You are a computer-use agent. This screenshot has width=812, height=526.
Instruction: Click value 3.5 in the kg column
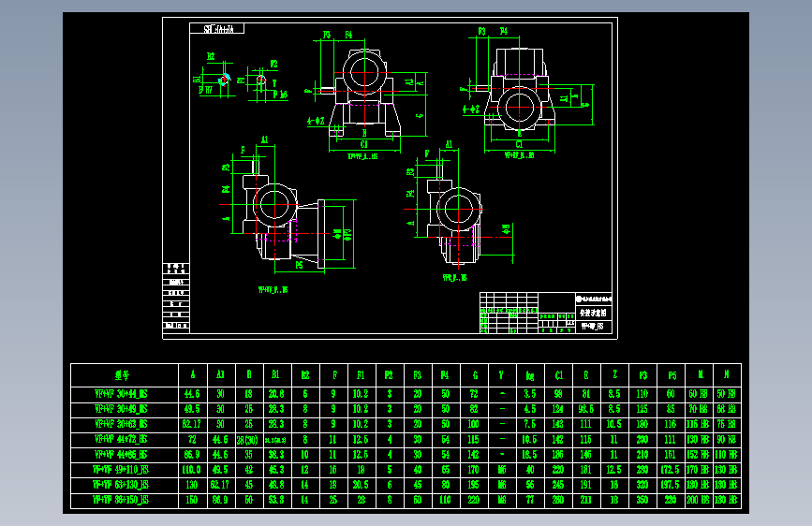(530, 394)
